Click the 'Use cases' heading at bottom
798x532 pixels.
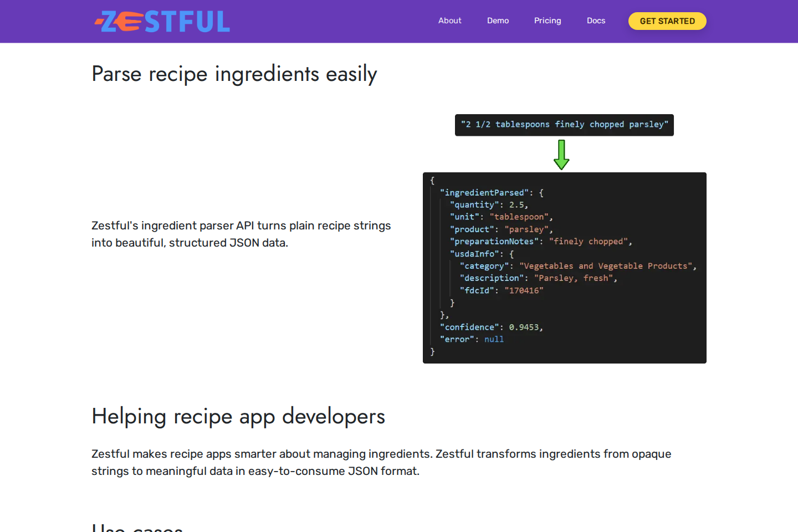click(137, 528)
